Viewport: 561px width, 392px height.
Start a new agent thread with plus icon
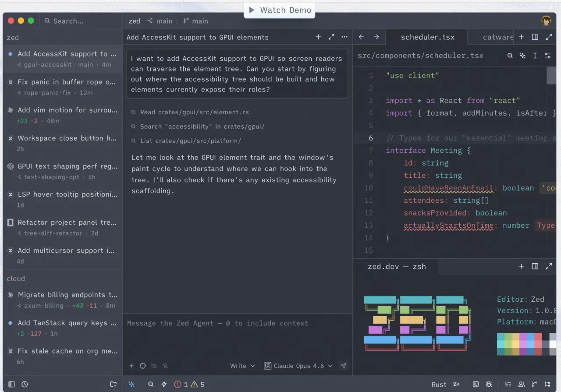[318, 37]
